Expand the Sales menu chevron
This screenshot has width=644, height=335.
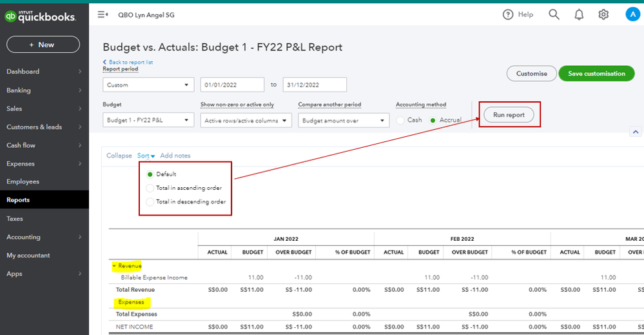(80, 108)
